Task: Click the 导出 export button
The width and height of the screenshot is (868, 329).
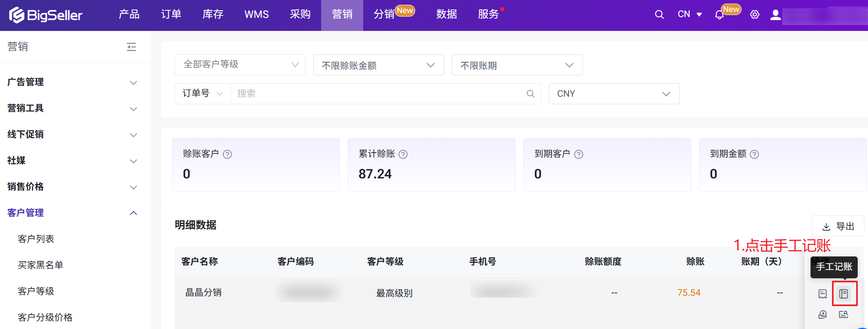Action: 838,226
